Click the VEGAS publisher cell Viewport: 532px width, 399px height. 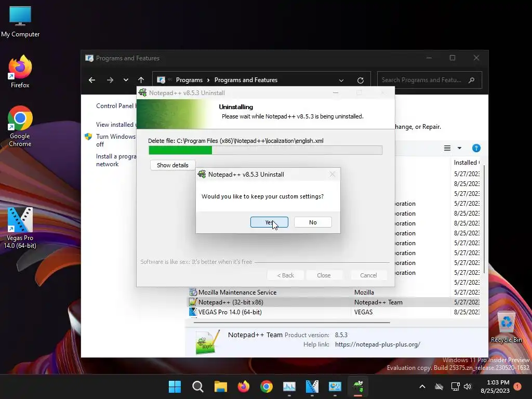pos(363,312)
